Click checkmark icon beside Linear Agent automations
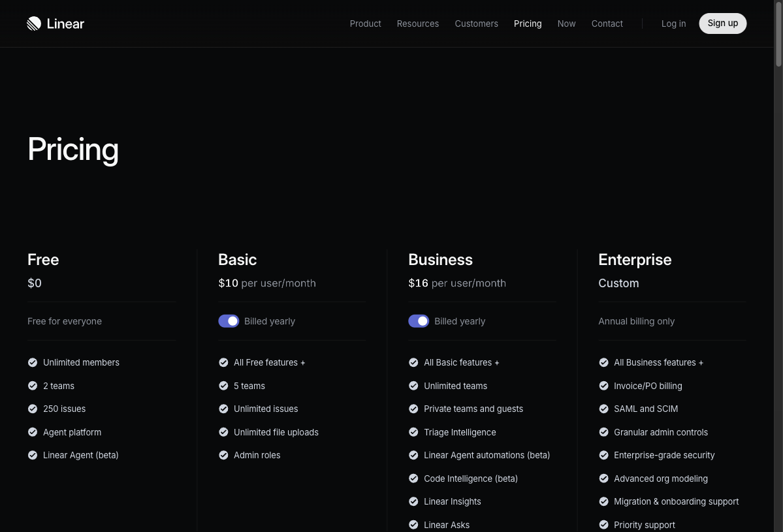783x532 pixels. [x=413, y=455]
